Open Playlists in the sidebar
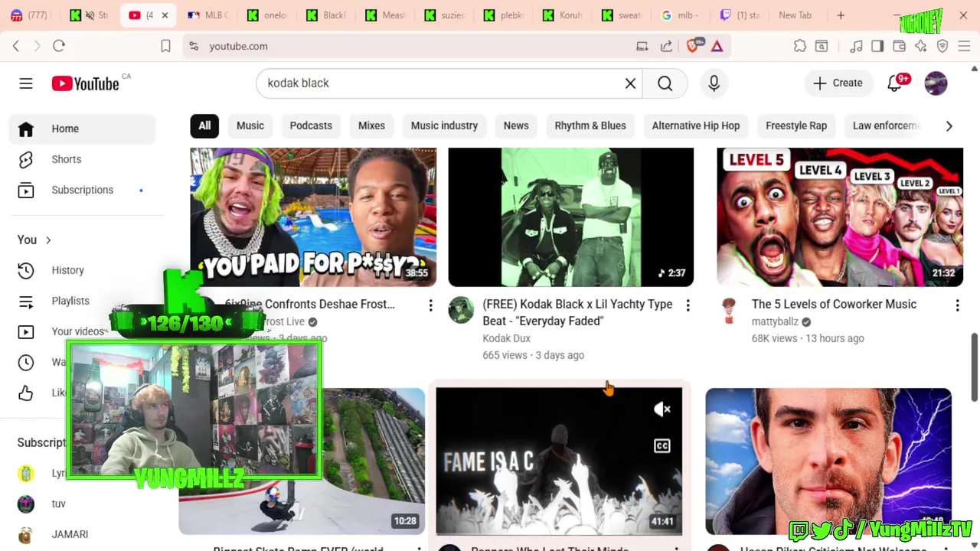980x551 pixels. point(83,301)
